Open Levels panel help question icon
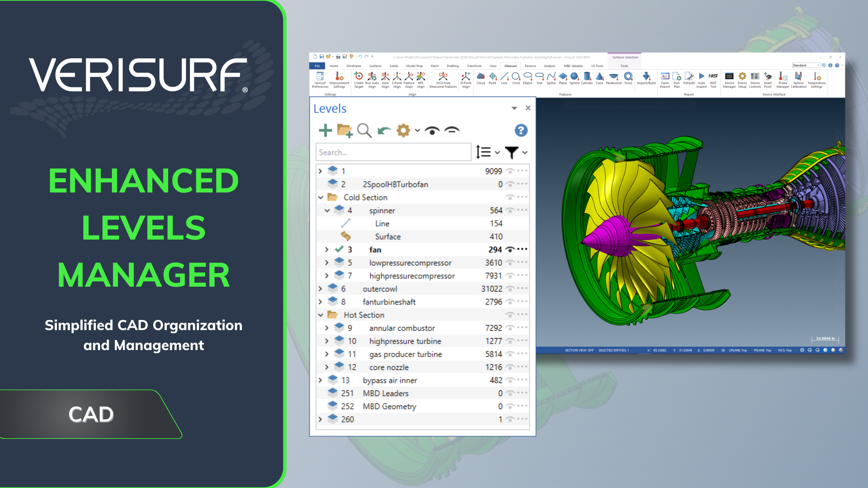 tap(521, 130)
